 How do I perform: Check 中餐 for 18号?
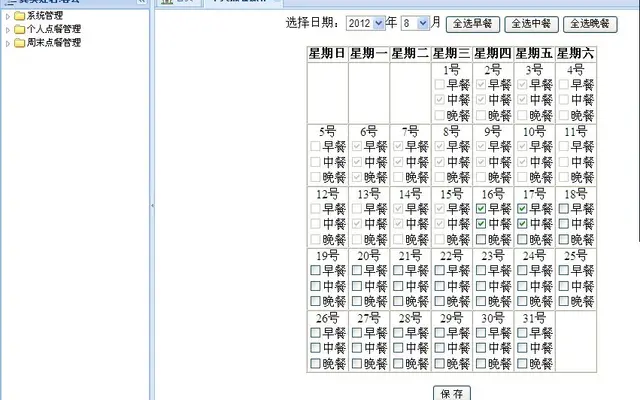(564, 224)
